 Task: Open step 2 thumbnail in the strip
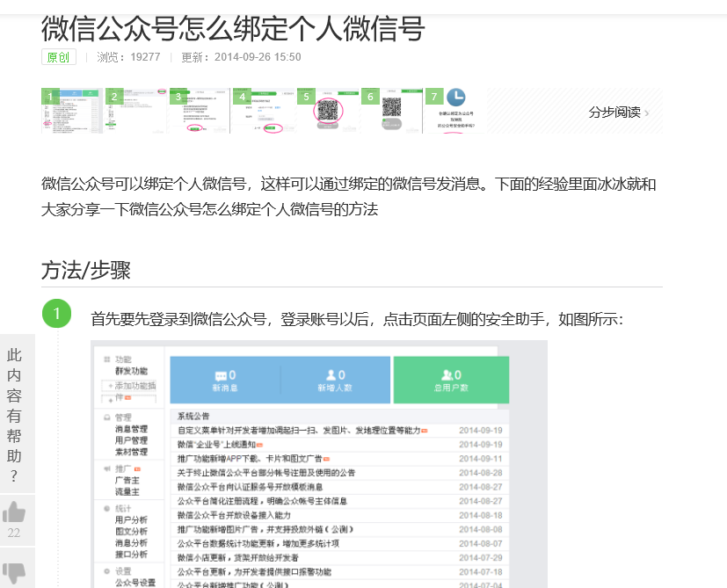tap(136, 111)
